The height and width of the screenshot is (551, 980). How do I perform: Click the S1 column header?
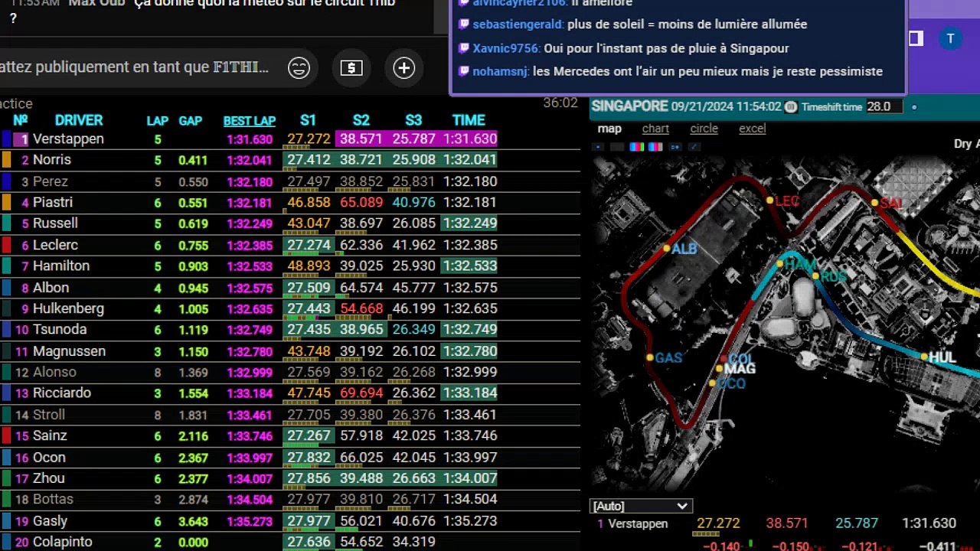pyautogui.click(x=308, y=120)
